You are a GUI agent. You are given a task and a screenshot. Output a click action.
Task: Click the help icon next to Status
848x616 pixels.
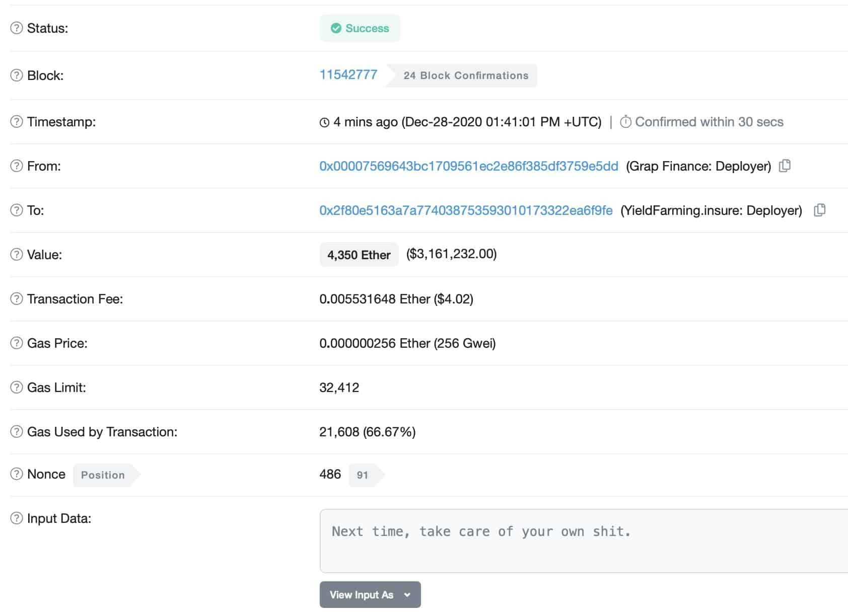16,29
